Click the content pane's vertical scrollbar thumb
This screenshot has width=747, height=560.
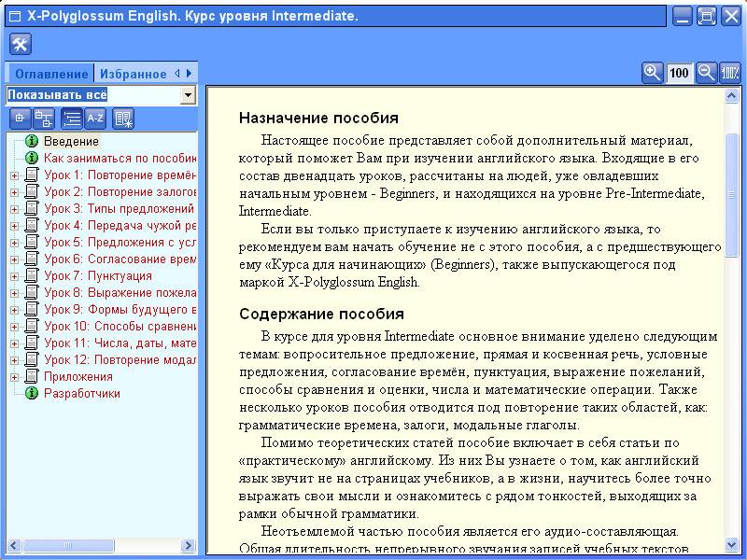[731, 195]
